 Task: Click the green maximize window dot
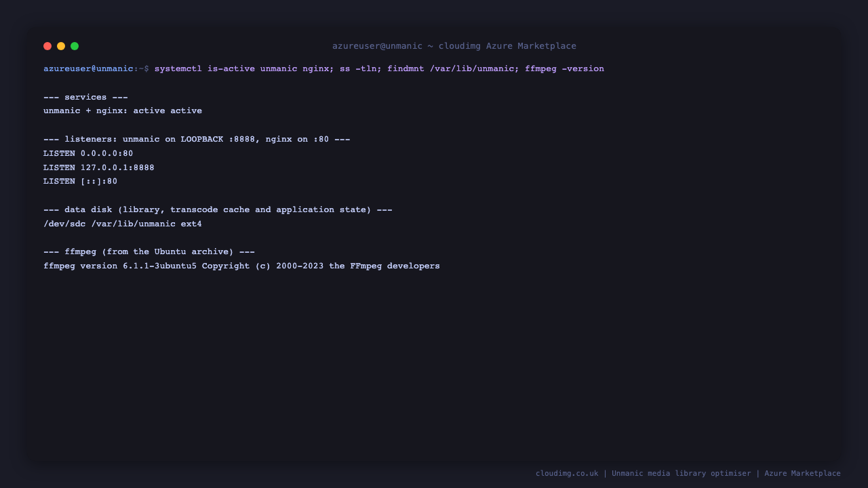pyautogui.click(x=75, y=46)
